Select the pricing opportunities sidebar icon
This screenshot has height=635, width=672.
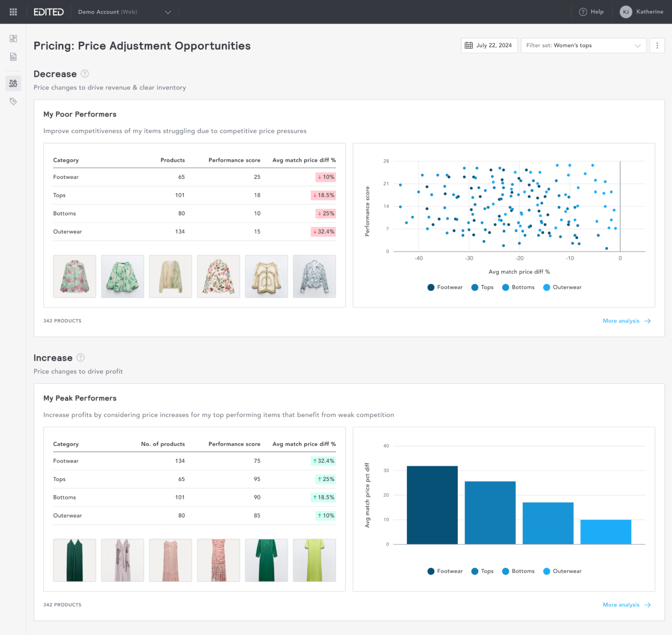[x=13, y=83]
